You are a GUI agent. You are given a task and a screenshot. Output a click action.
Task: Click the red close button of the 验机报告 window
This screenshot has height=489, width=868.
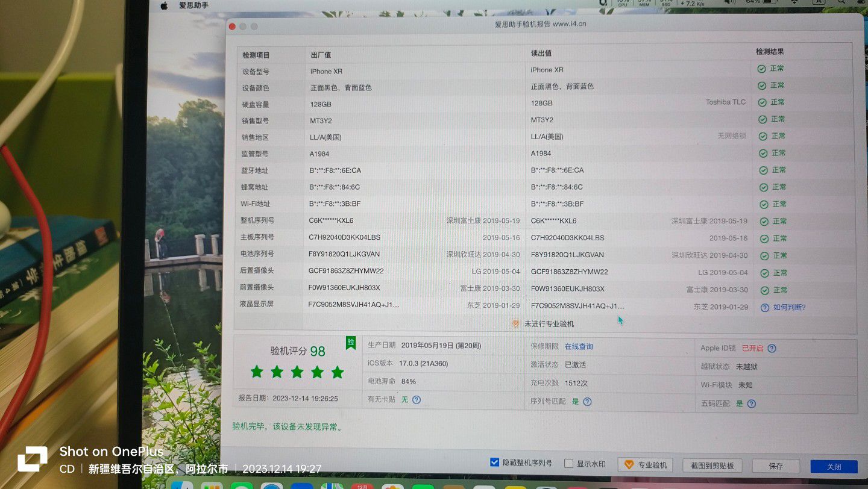[232, 26]
